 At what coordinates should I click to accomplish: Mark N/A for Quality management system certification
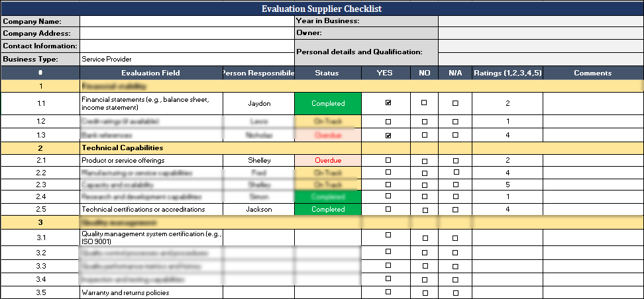(455, 237)
